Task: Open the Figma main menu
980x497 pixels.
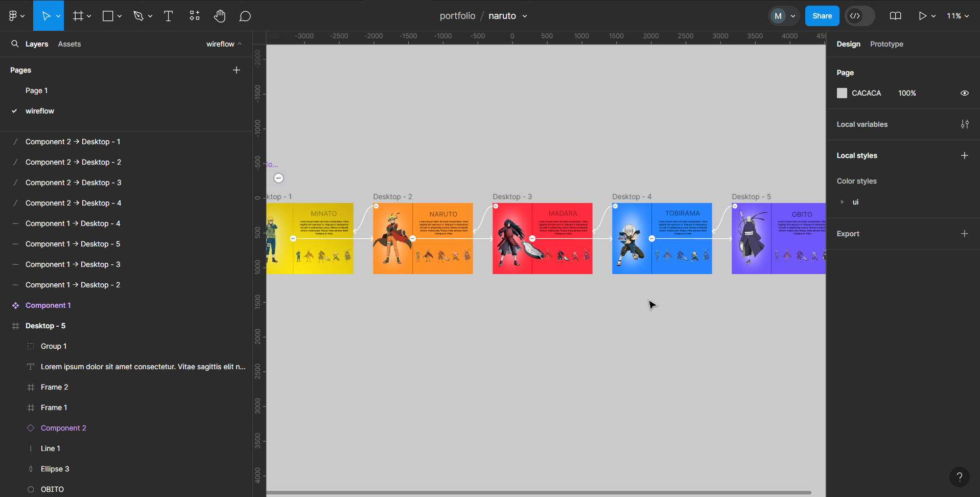Action: [x=16, y=16]
